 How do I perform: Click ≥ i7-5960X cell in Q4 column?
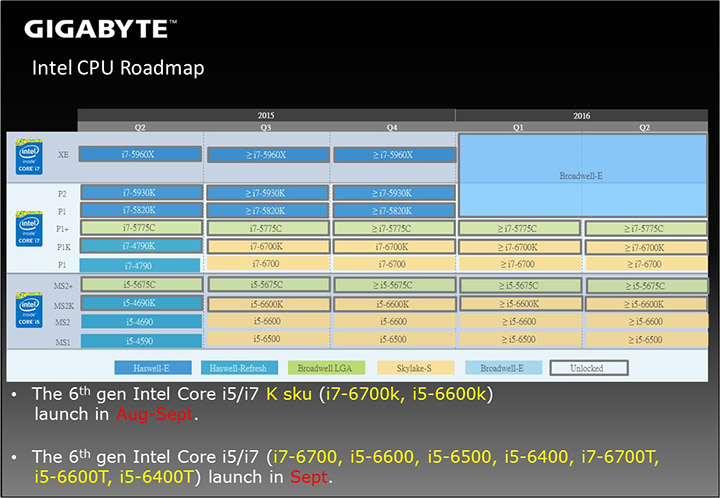pos(394,155)
